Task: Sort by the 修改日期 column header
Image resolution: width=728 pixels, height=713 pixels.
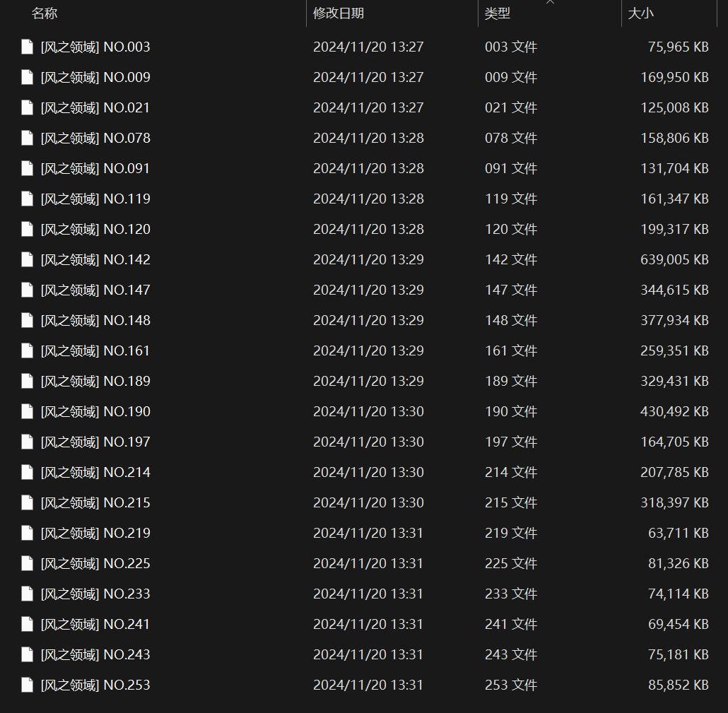Action: pos(339,13)
